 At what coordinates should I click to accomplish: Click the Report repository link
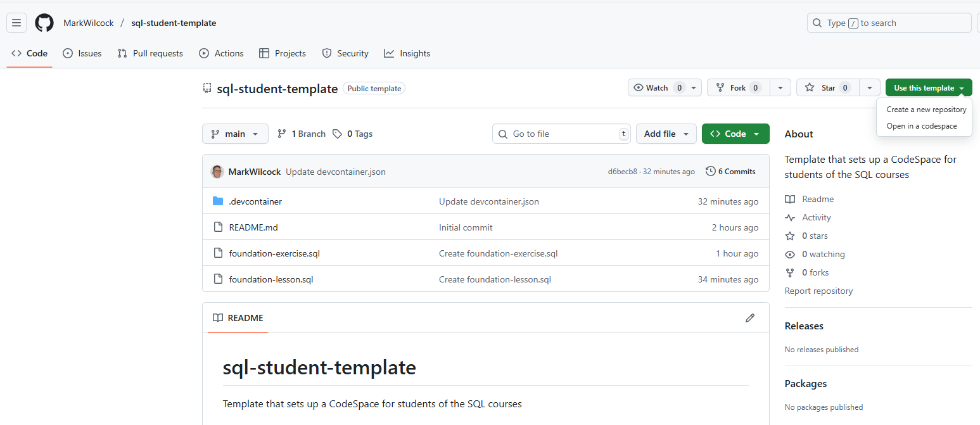tap(818, 291)
